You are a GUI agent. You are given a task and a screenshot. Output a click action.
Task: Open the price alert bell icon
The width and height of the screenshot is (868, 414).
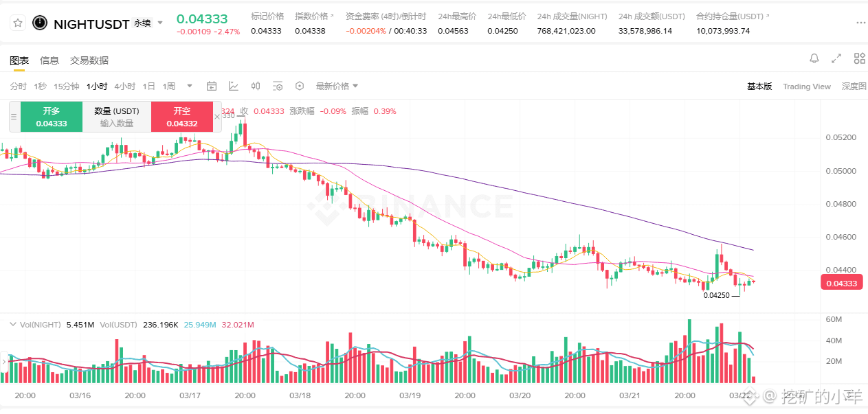[814, 58]
